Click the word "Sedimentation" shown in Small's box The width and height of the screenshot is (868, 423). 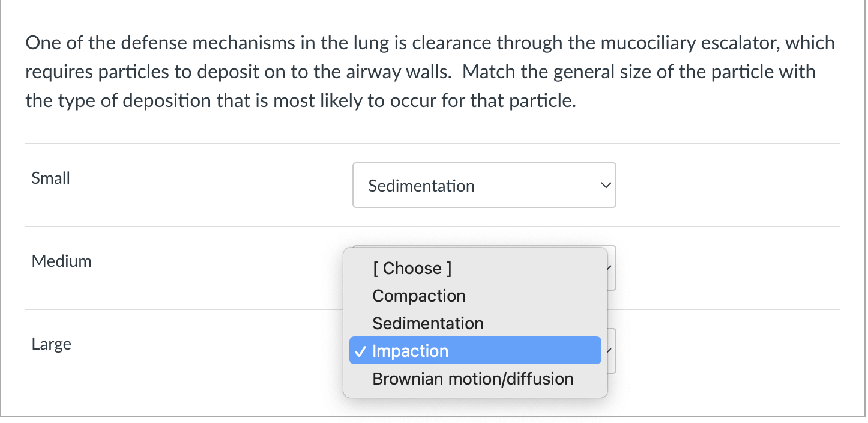(x=421, y=186)
